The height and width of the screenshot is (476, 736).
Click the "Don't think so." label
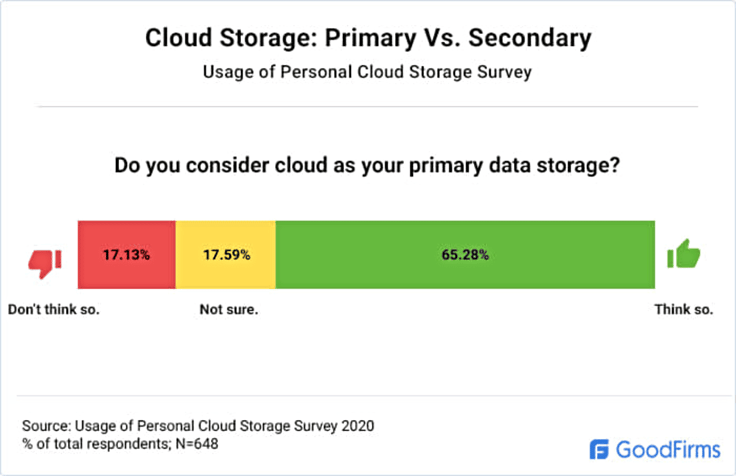[54, 309]
